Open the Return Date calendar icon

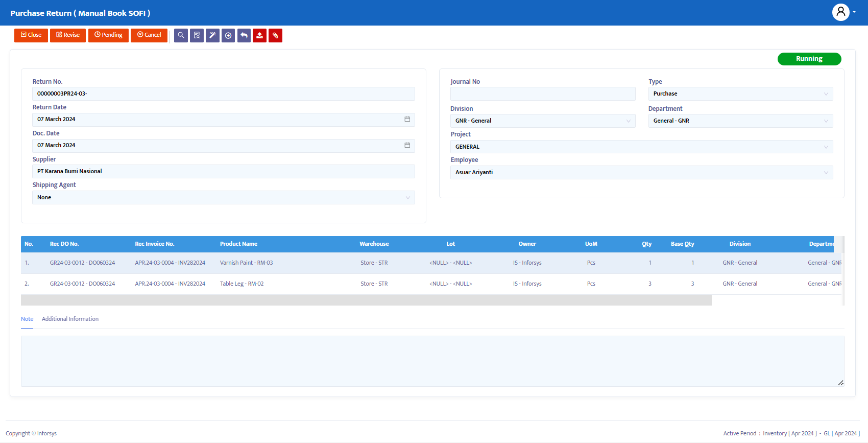tap(407, 119)
